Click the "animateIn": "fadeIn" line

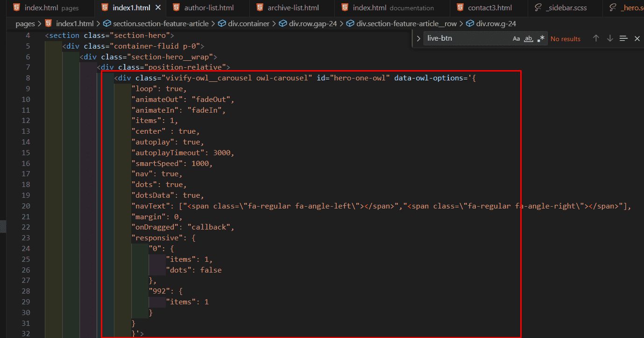178,110
